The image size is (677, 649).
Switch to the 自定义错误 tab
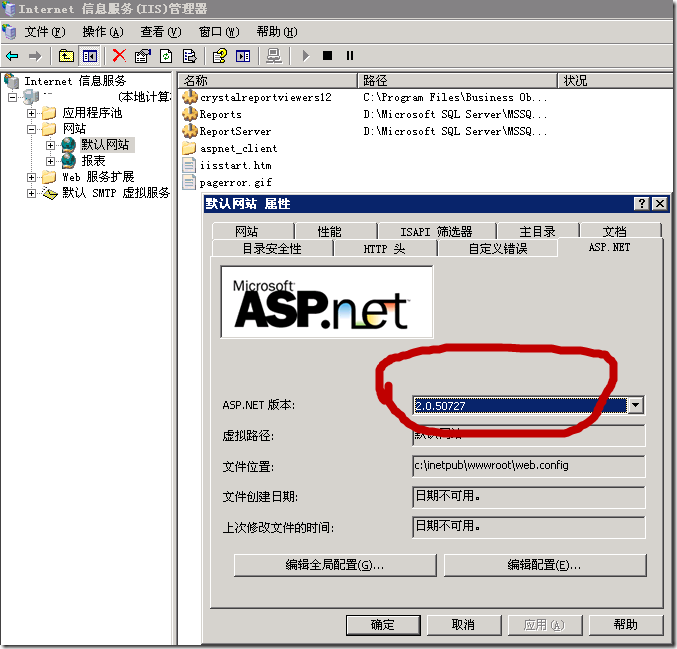pos(498,248)
